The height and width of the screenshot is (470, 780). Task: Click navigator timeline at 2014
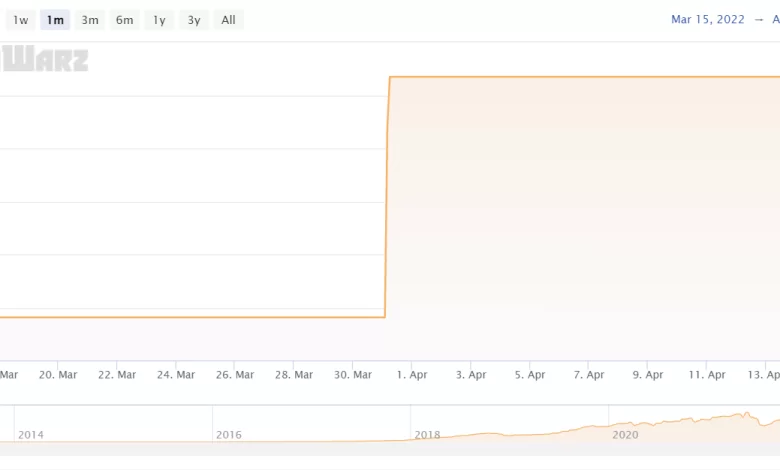31,435
